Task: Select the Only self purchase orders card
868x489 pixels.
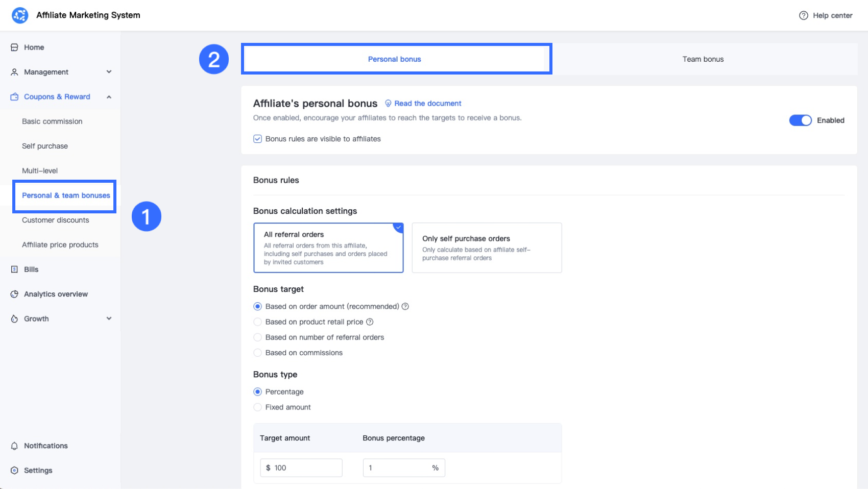Action: [487, 248]
